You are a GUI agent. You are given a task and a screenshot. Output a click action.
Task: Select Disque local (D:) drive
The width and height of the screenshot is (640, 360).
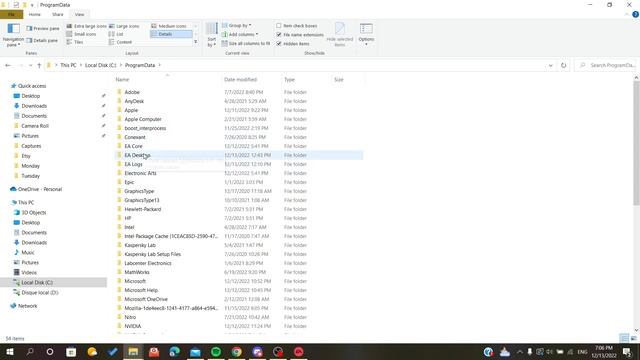click(x=40, y=292)
